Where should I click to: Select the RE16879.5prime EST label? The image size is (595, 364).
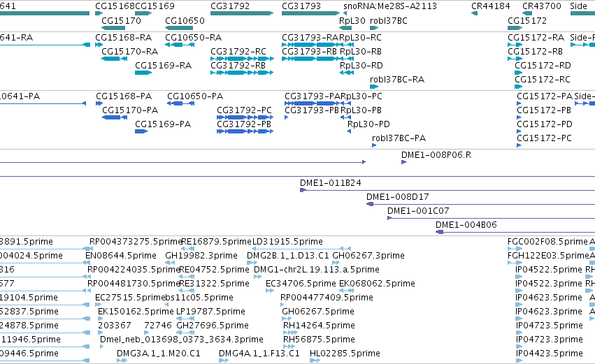point(216,242)
